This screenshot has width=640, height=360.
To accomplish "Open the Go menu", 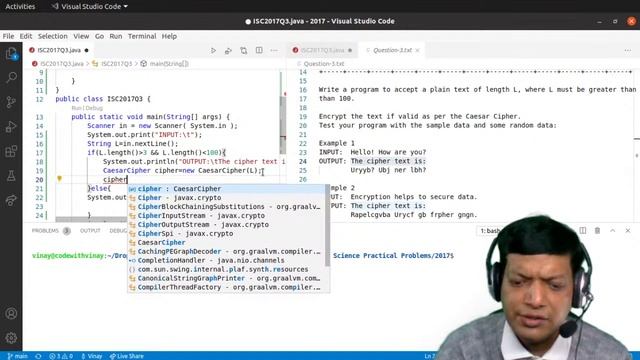I will pos(99,36).
